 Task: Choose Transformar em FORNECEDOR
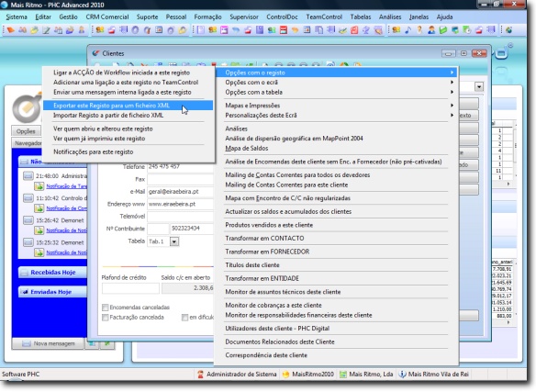(x=267, y=252)
